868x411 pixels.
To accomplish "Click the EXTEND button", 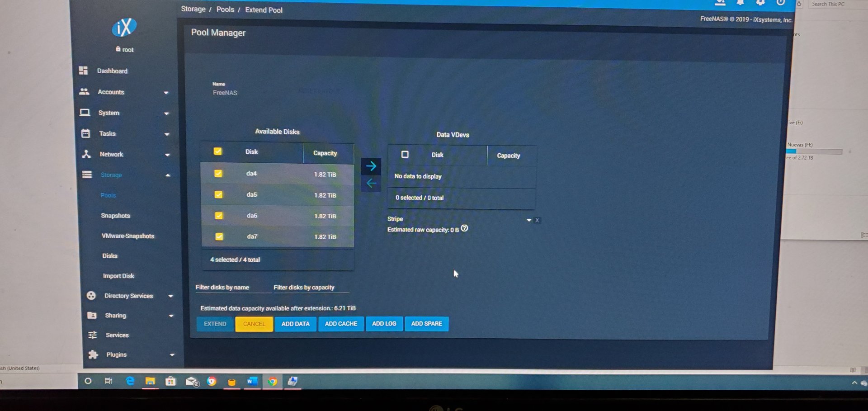I will click(x=215, y=324).
